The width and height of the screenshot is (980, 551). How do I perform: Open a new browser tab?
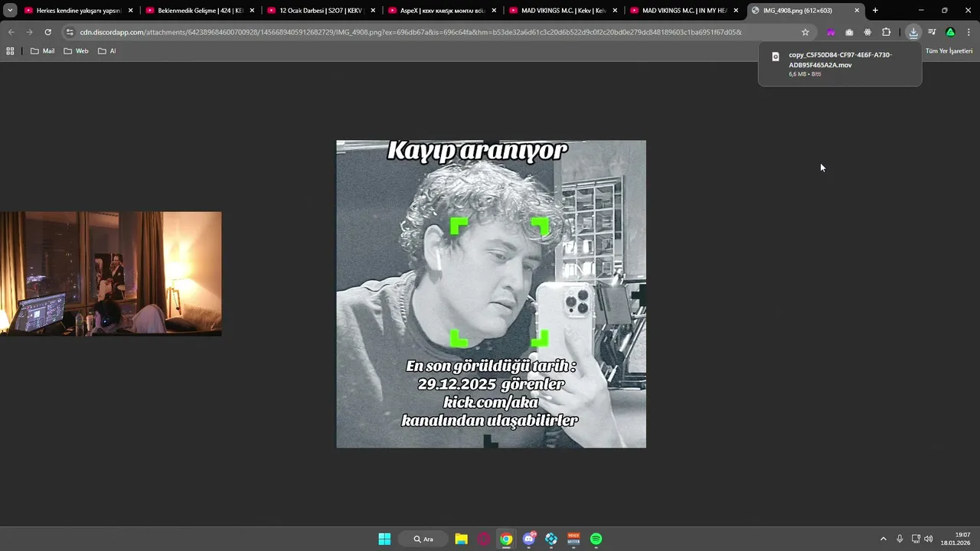pos(875,11)
